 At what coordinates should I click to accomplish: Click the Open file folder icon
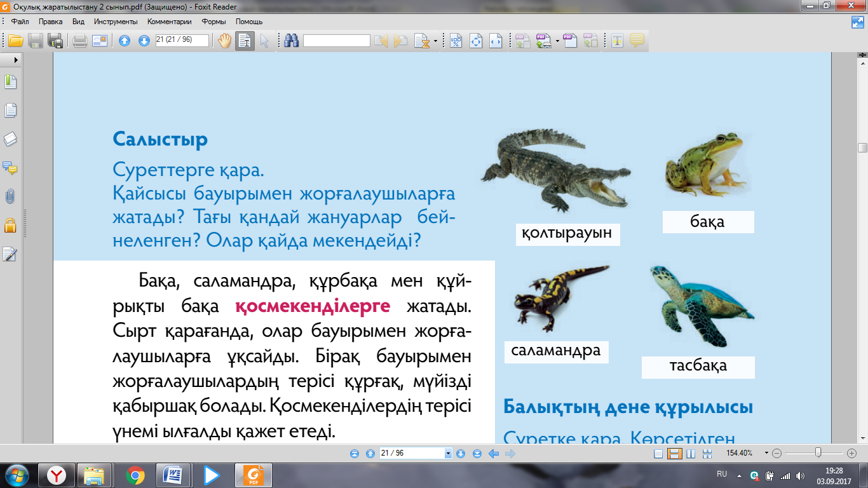click(x=15, y=41)
